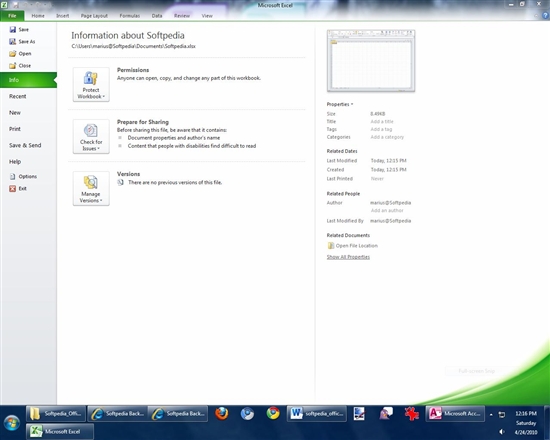Click the Microsoft Excel taskbar button
This screenshot has width=550, height=440.
(x=60, y=431)
